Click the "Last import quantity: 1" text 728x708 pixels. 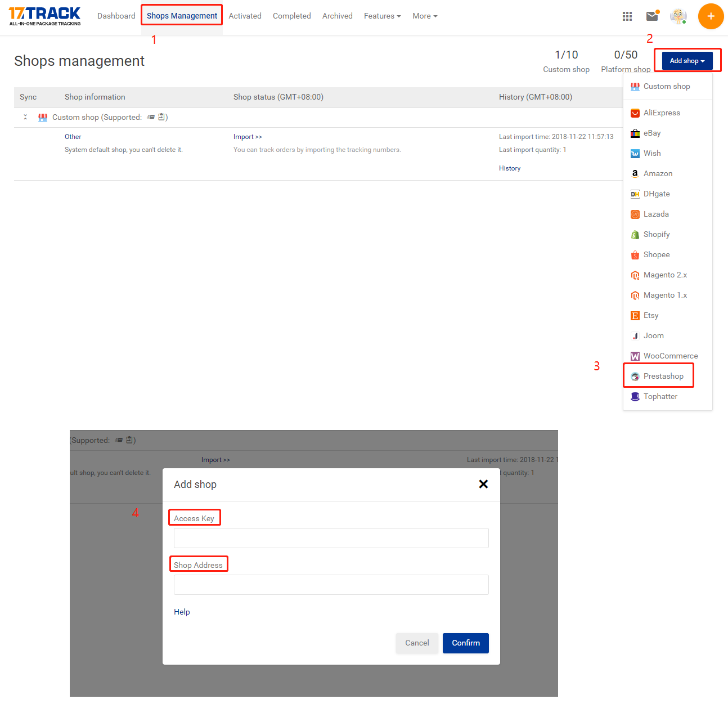click(x=533, y=150)
